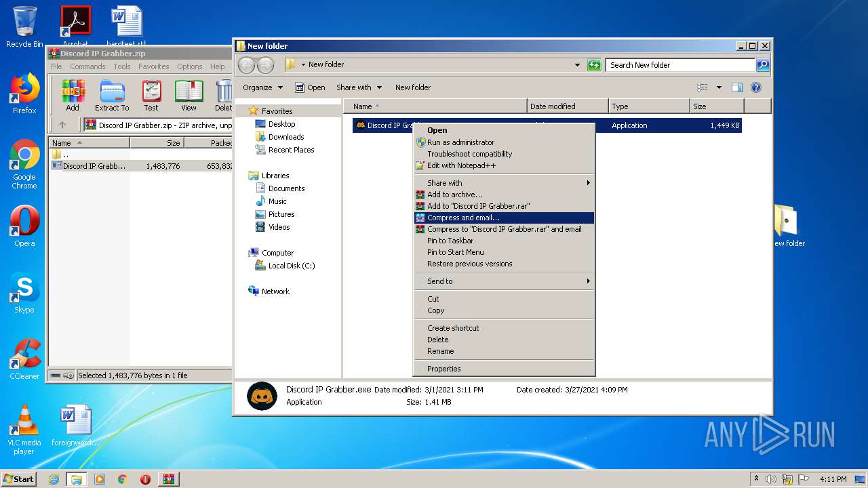Viewport: 868px width, 488px height.
Task: Select Discord IP Grabber row in WinRAR
Action: pyautogui.click(x=141, y=166)
